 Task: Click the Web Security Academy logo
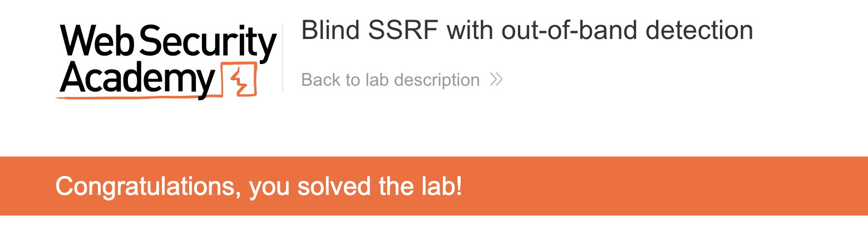coord(167,61)
